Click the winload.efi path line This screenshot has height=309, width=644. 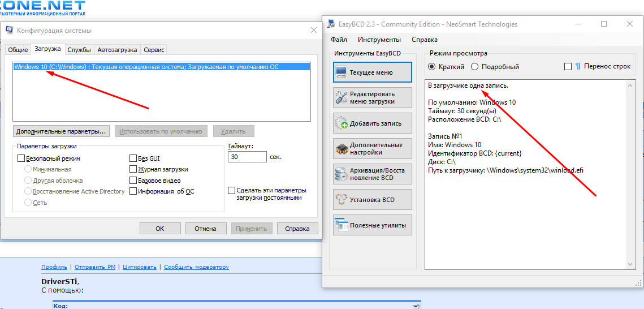(x=505, y=170)
